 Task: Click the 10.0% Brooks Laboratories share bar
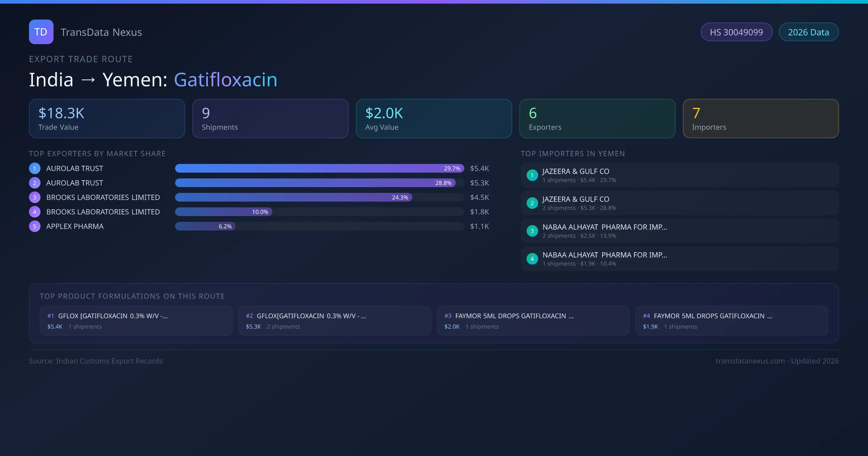point(224,212)
